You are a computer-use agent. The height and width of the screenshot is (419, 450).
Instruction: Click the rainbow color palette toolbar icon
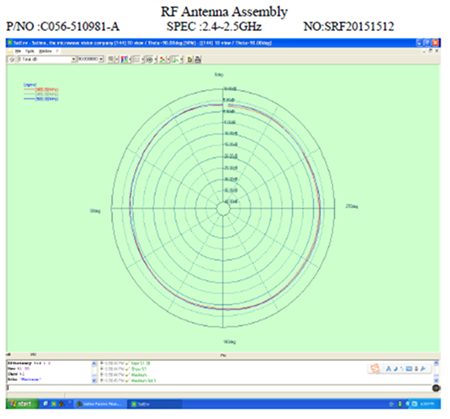pos(124,59)
